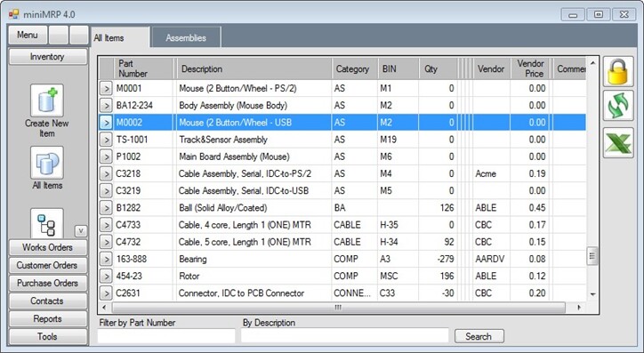The height and width of the screenshot is (353, 644).
Task: Expand the TS-1001 row arrow button
Action: pos(106,140)
